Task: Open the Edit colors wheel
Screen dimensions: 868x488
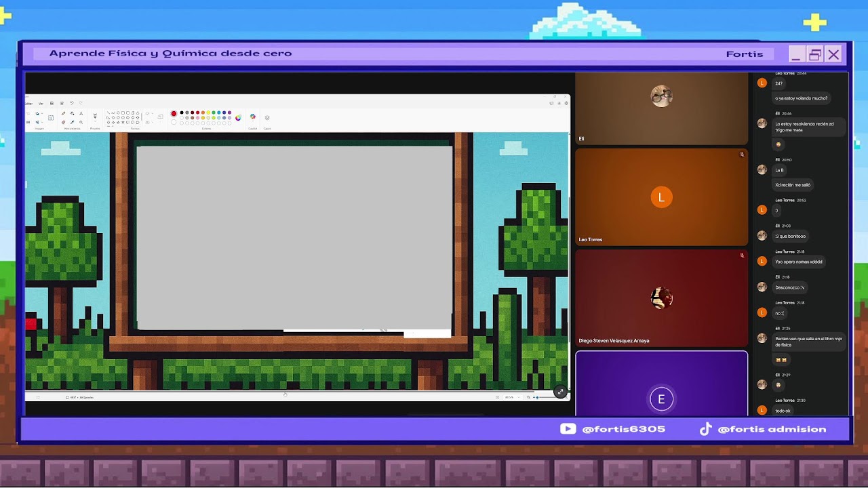Action: tap(238, 117)
